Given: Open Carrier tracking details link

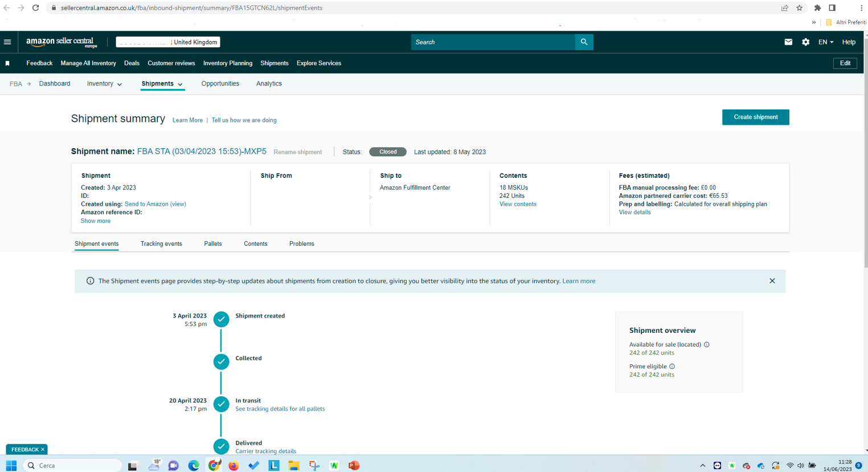Looking at the screenshot, I should (x=266, y=451).
